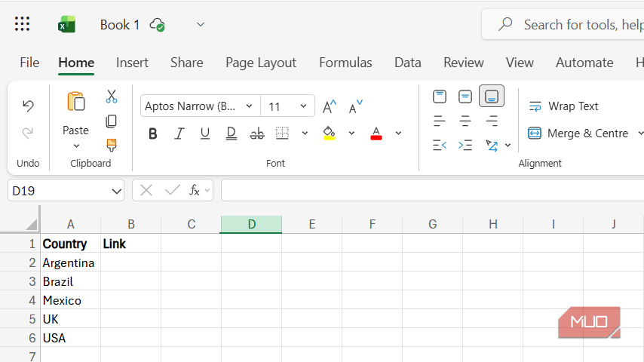
Task: Apply cell borders
Action: click(282, 133)
